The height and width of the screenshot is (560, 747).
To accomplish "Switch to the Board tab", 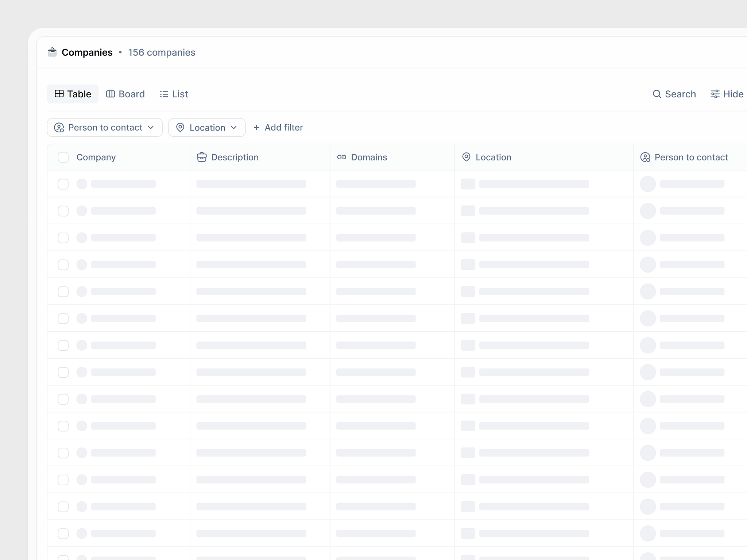I will tap(125, 94).
